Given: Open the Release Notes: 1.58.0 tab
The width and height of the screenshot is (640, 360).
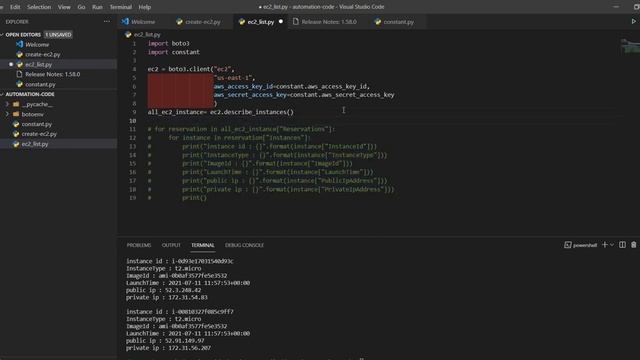Looking at the screenshot, I should [329, 22].
